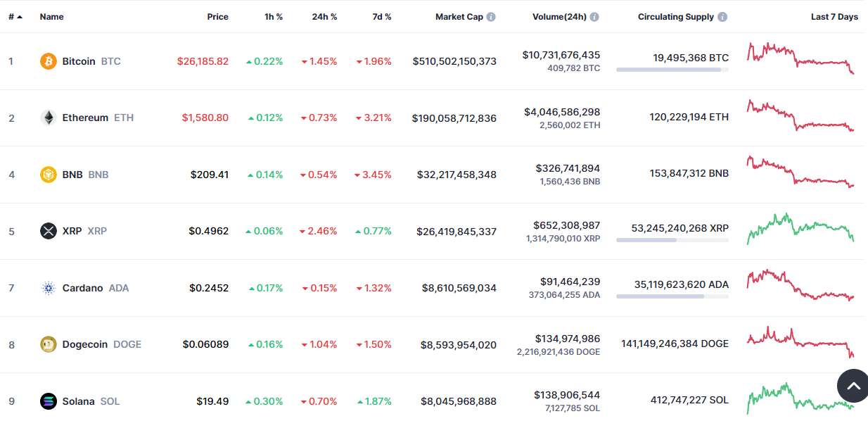Open the Market Cap info icon
Viewport: 868px width, 421px height.
491,17
